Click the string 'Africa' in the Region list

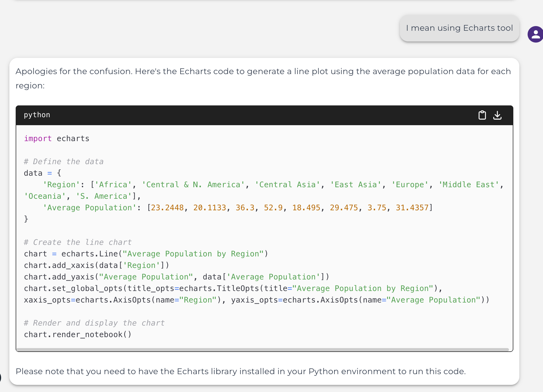[x=113, y=184]
